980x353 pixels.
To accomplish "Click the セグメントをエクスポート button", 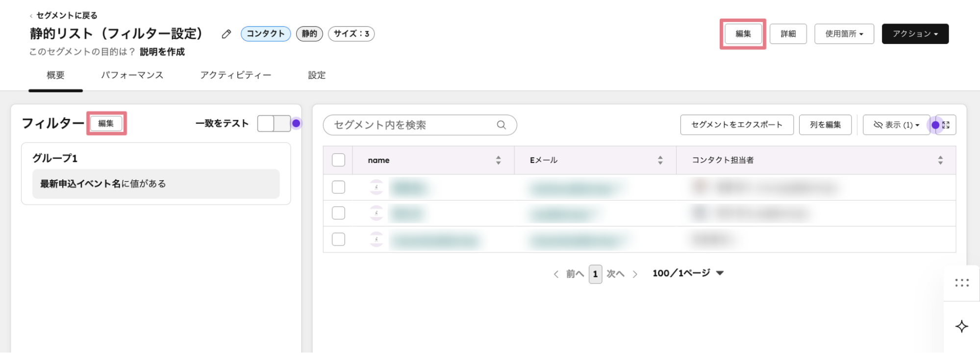I will (736, 125).
